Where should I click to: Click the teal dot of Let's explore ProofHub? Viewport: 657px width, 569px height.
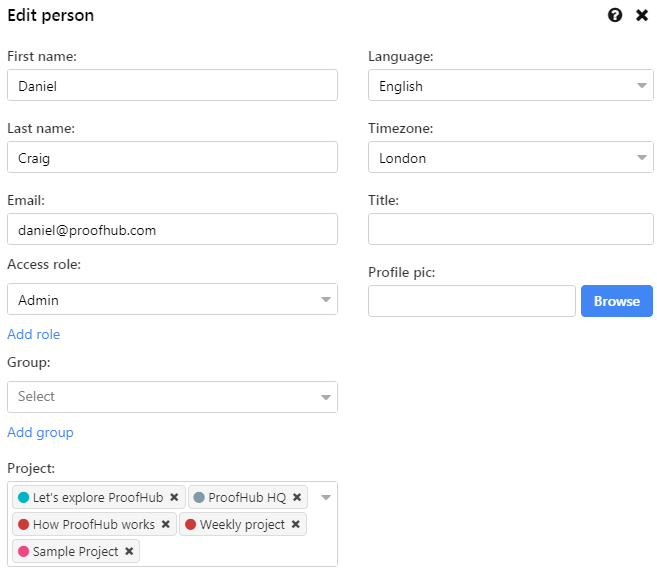(23, 497)
